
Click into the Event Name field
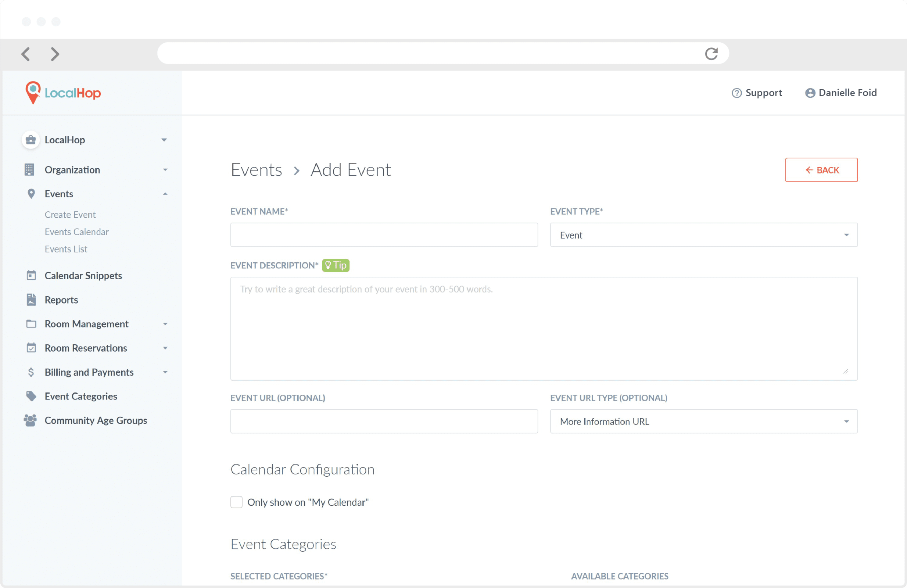pyautogui.click(x=384, y=235)
